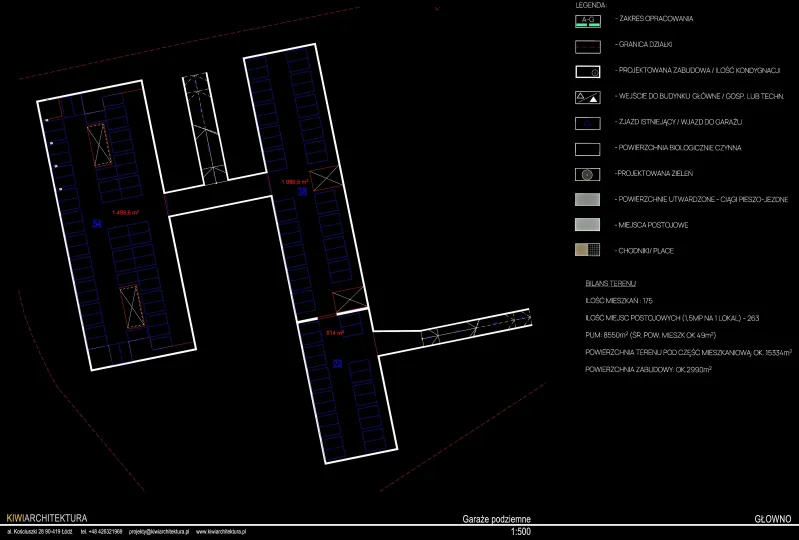This screenshot has height=540, width=799.
Task: Click the blue number 54 in left garage
Action: pos(97,224)
